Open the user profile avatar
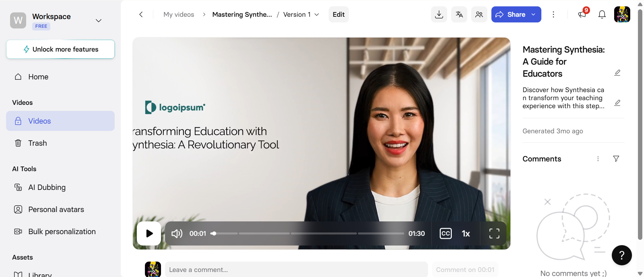This screenshot has height=277, width=644. 622,14
